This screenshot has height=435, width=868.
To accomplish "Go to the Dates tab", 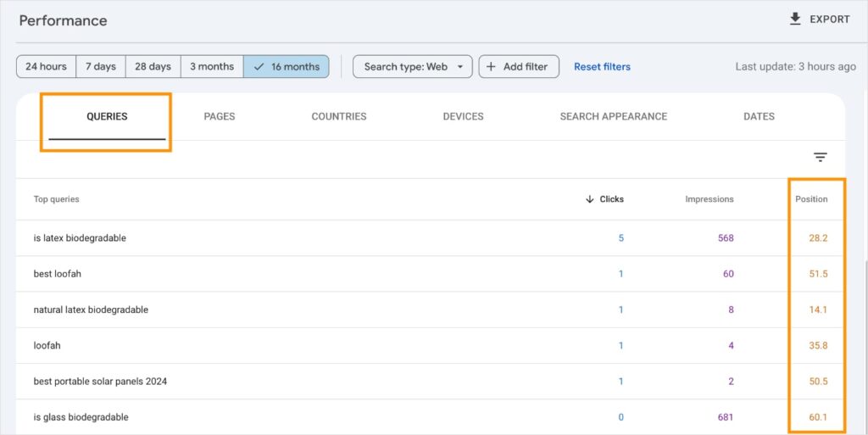I will tap(759, 116).
